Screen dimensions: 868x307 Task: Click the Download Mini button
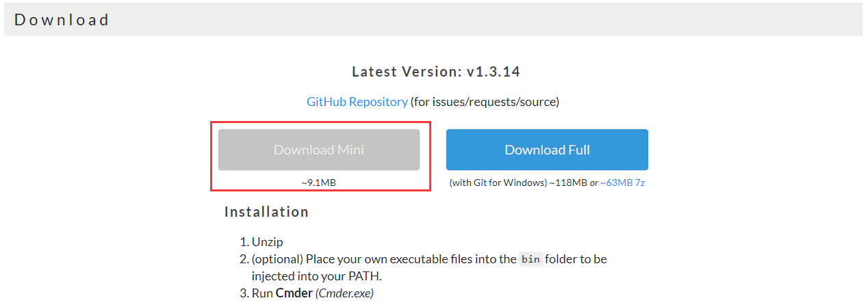[x=318, y=150]
